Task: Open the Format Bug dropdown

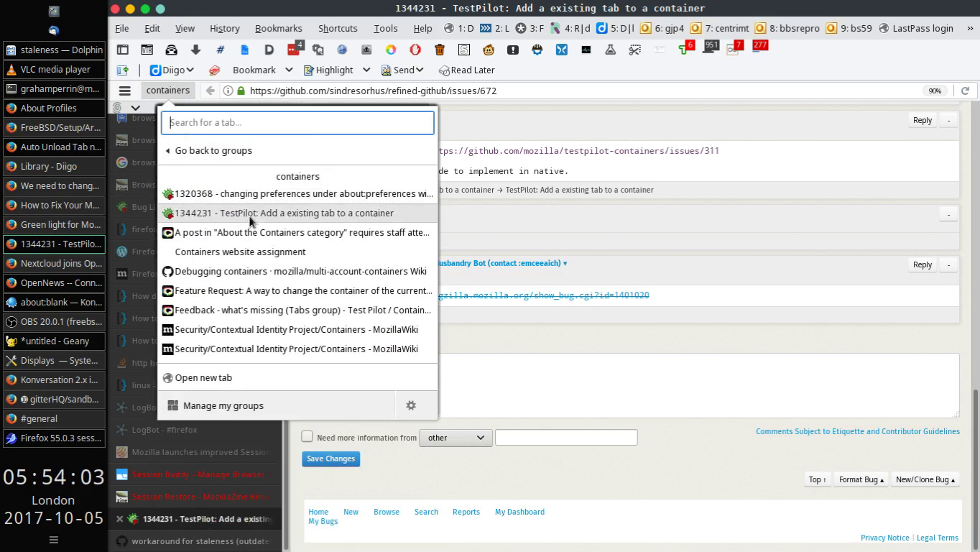Action: 861,479
